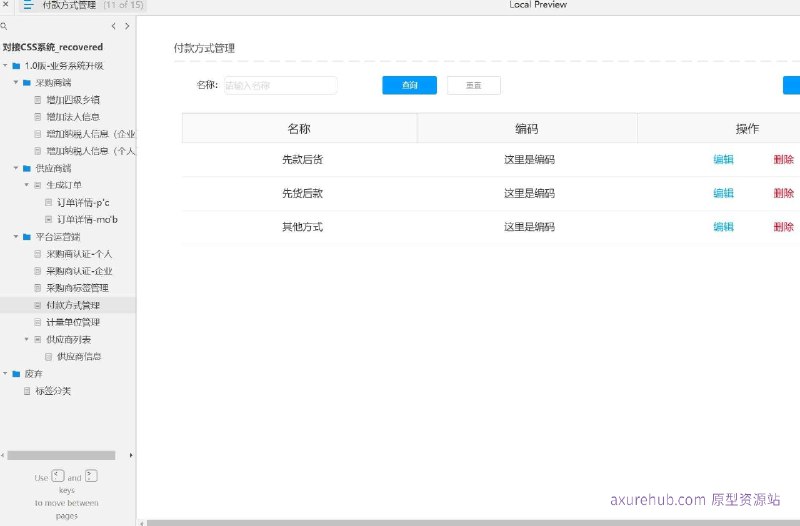Click the project title 对接CSS系统_recovered
Viewport: 800px width, 526px height.
click(x=53, y=47)
